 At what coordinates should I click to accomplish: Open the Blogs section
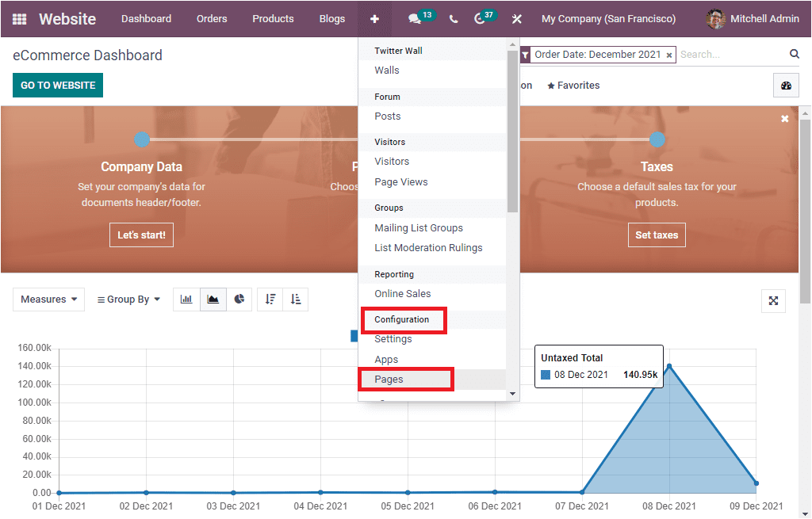331,18
